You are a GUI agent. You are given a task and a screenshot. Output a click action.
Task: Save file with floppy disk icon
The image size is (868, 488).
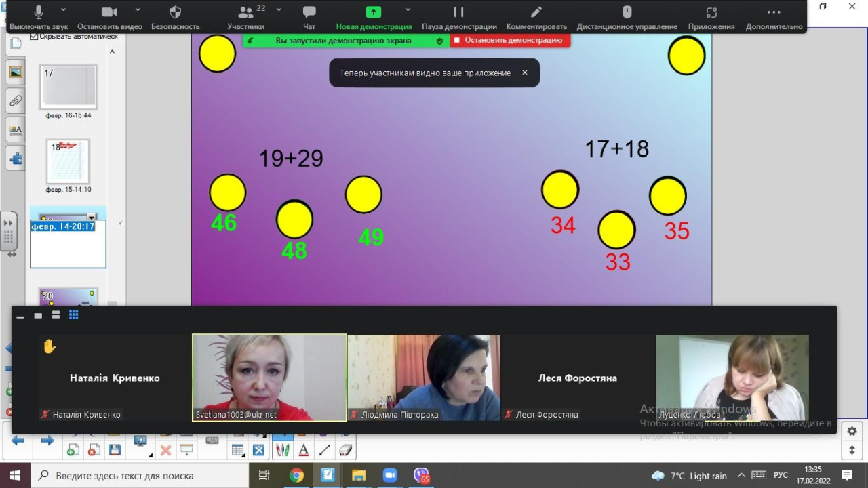(x=115, y=449)
